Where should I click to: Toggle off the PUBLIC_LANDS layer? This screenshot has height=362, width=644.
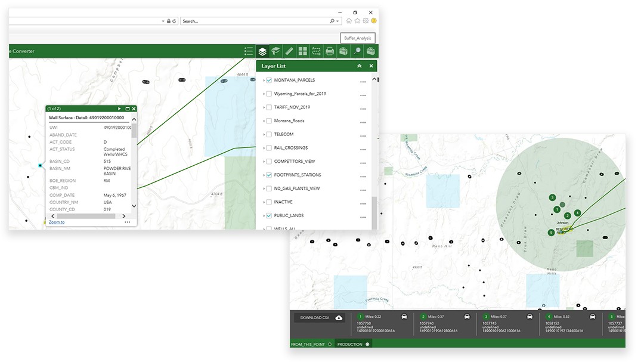269,215
